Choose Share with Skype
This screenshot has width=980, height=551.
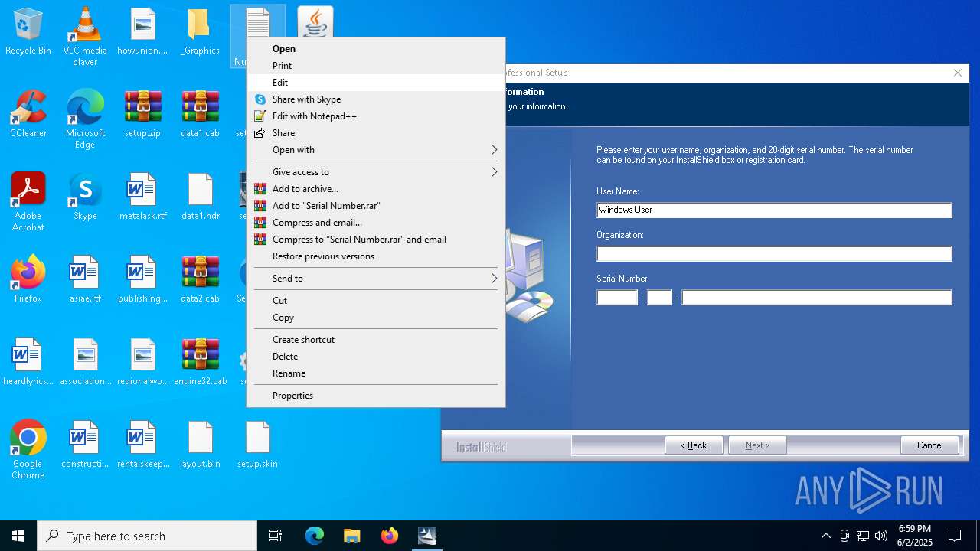coord(375,99)
